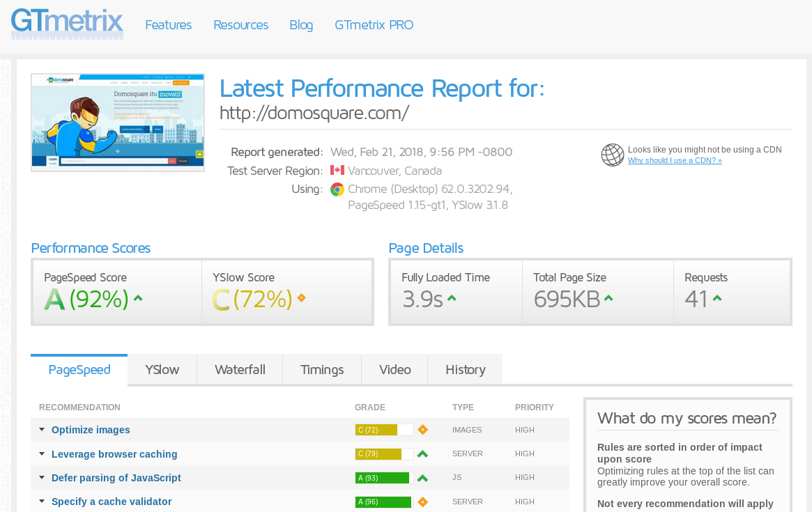Click the 695KB Total Page Size value

567,300
